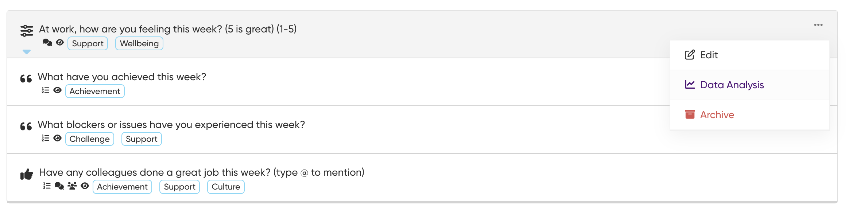Click the Wellbeing tag
Viewport: 868px width, 218px height.
tap(139, 43)
